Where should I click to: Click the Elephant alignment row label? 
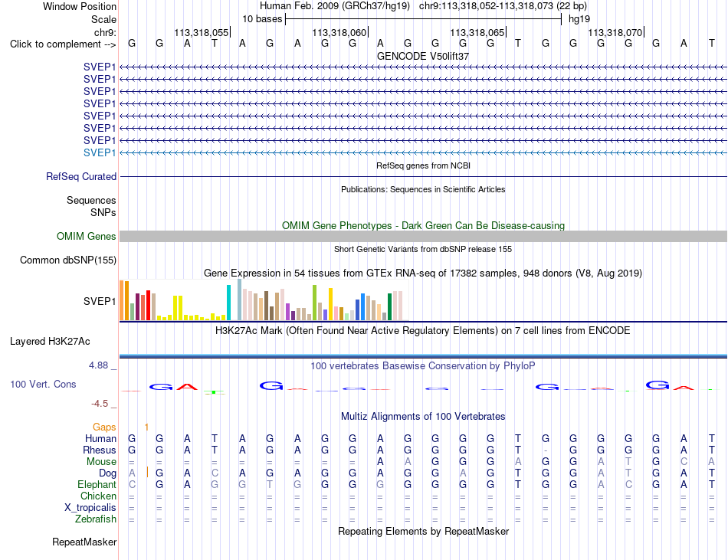[x=97, y=485]
